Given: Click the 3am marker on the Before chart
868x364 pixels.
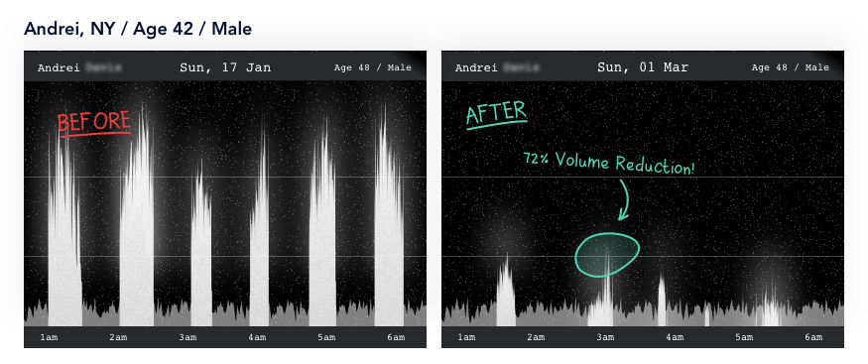Looking at the screenshot, I should 187,337.
